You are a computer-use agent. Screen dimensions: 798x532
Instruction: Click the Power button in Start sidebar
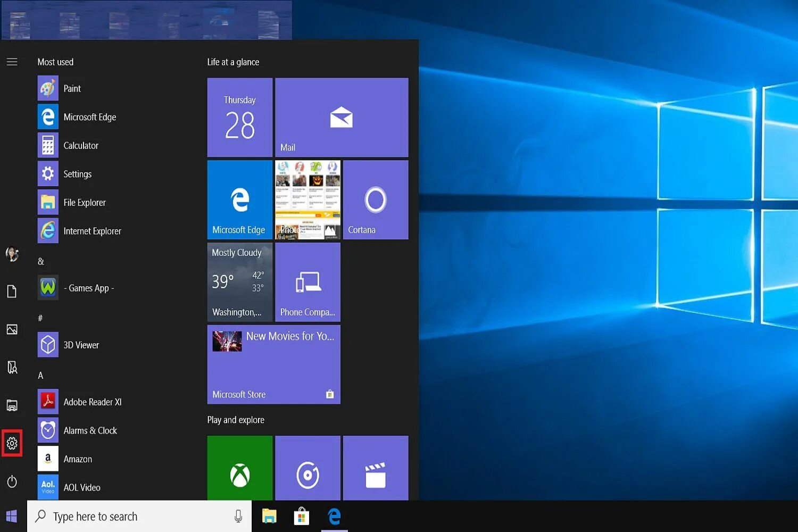click(12, 481)
